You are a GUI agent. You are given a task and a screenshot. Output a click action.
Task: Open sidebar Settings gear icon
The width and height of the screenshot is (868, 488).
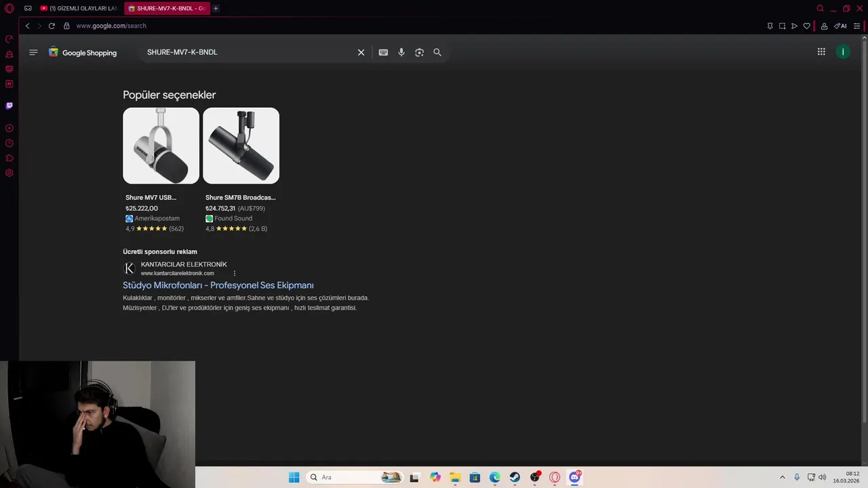(x=9, y=173)
